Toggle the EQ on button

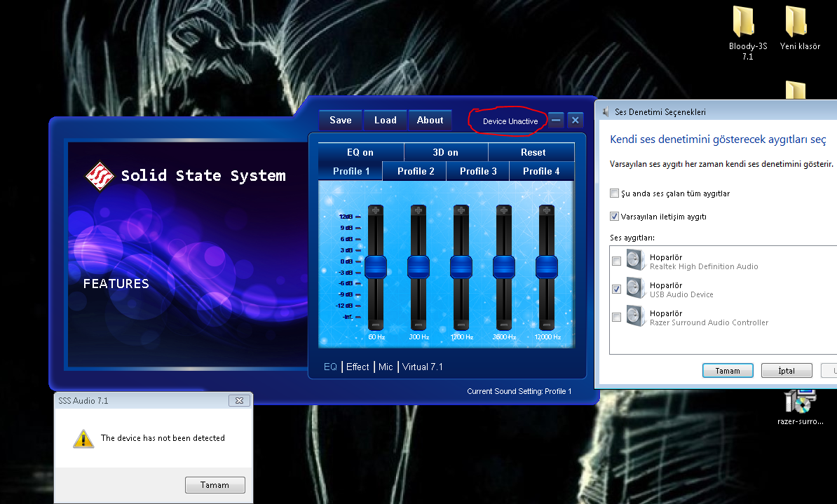[x=360, y=152]
